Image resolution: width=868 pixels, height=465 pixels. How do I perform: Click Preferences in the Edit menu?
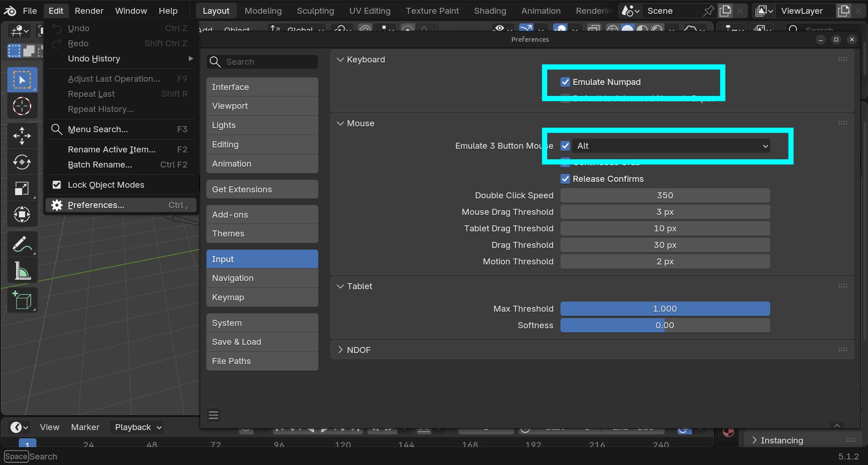coord(122,205)
